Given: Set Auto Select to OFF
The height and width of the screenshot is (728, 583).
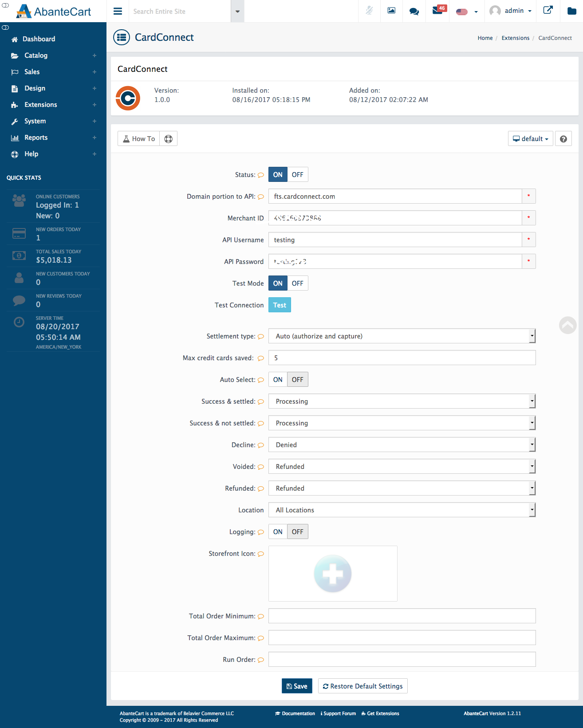Looking at the screenshot, I should pyautogui.click(x=298, y=380).
